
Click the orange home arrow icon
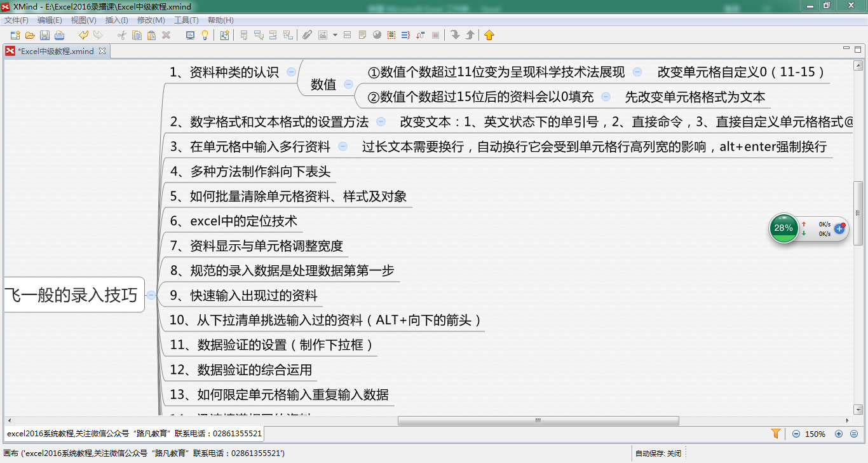pyautogui.click(x=489, y=35)
